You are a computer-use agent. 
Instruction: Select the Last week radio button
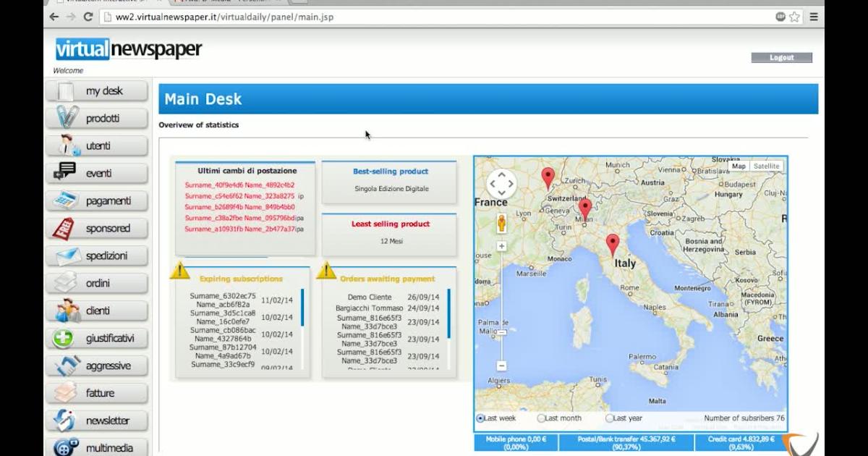click(x=480, y=418)
